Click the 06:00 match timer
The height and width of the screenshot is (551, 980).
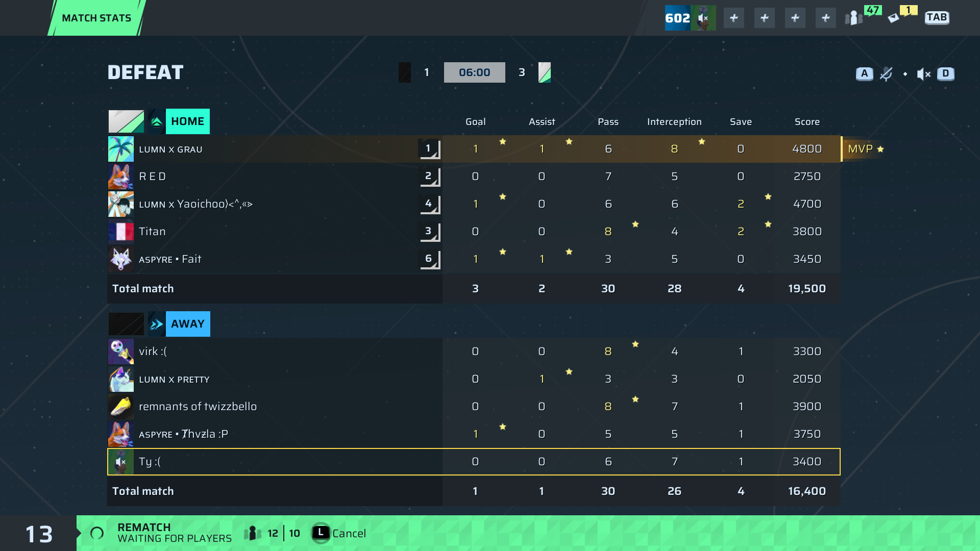click(475, 72)
